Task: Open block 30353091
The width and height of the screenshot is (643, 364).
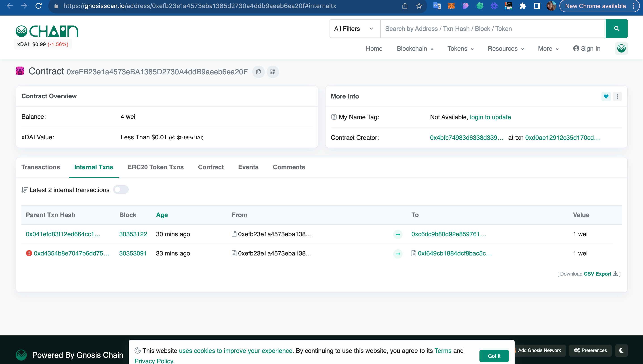Action: [x=133, y=253]
